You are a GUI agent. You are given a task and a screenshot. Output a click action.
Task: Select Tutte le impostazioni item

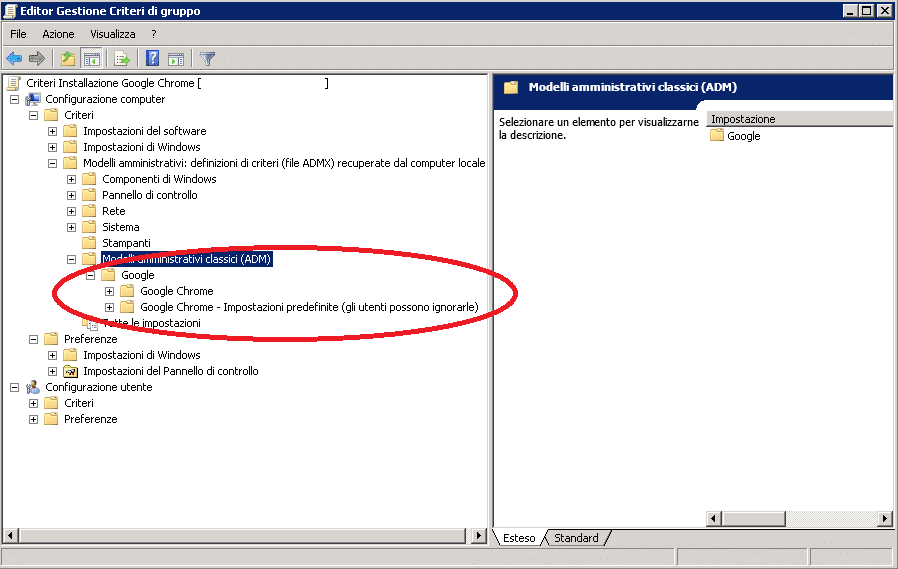pyautogui.click(x=151, y=323)
